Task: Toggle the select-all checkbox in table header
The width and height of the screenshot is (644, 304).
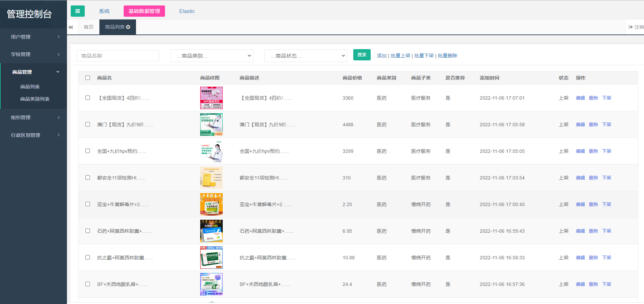Action: (88, 78)
